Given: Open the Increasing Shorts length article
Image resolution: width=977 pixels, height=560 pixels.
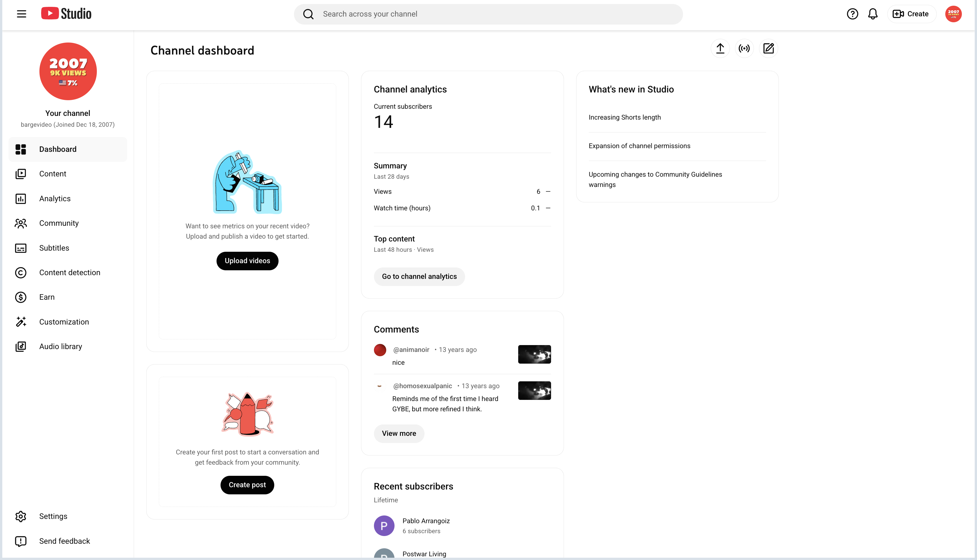Looking at the screenshot, I should (x=624, y=117).
